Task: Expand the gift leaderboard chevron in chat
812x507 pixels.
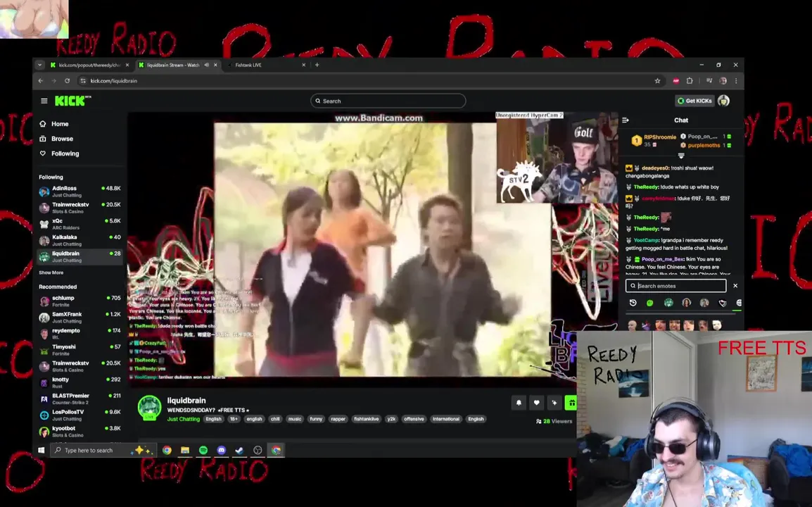Action: pyautogui.click(x=681, y=156)
